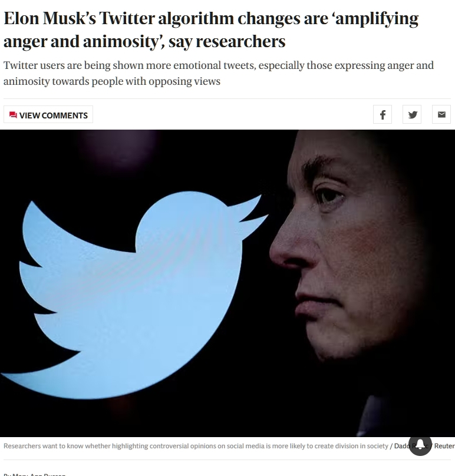Image resolution: width=455 pixels, height=476 pixels.
Task: Click the partially visible author byline
Action: pos(35,474)
